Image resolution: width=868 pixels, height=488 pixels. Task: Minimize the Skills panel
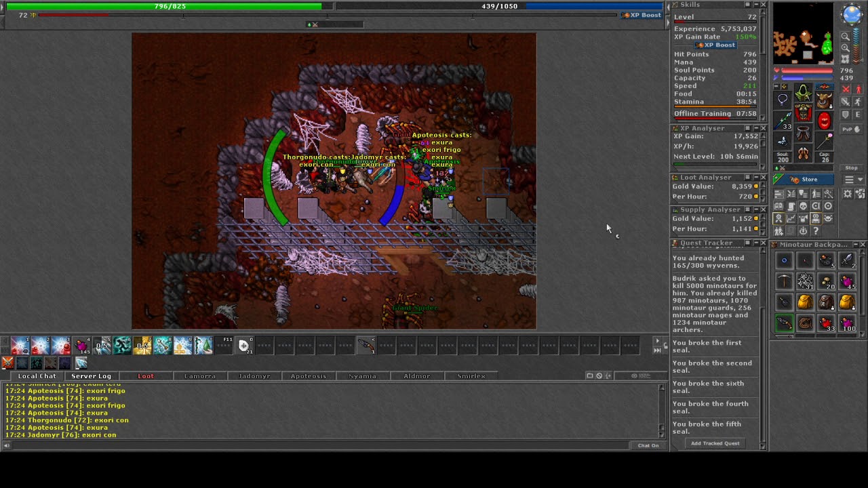[756, 5]
